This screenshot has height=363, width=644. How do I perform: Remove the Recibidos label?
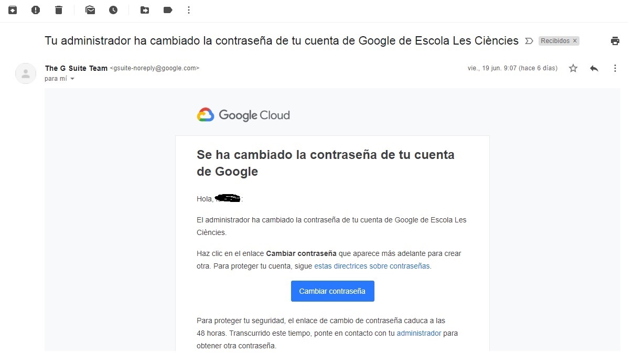(x=575, y=41)
